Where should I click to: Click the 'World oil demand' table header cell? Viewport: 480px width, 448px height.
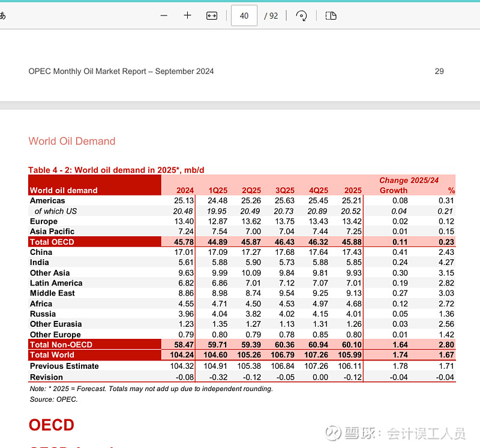point(95,185)
